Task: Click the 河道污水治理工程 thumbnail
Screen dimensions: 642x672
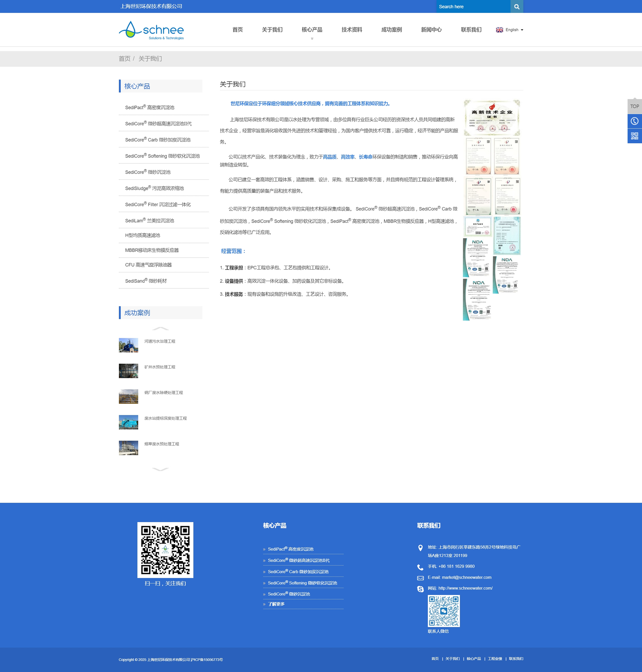Action: click(128, 345)
